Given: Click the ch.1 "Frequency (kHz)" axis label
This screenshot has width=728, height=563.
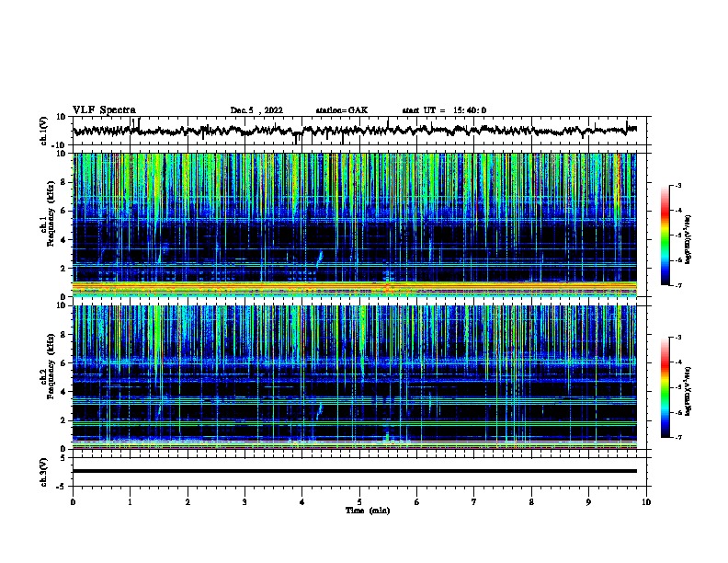Looking at the screenshot, I should point(51,214).
